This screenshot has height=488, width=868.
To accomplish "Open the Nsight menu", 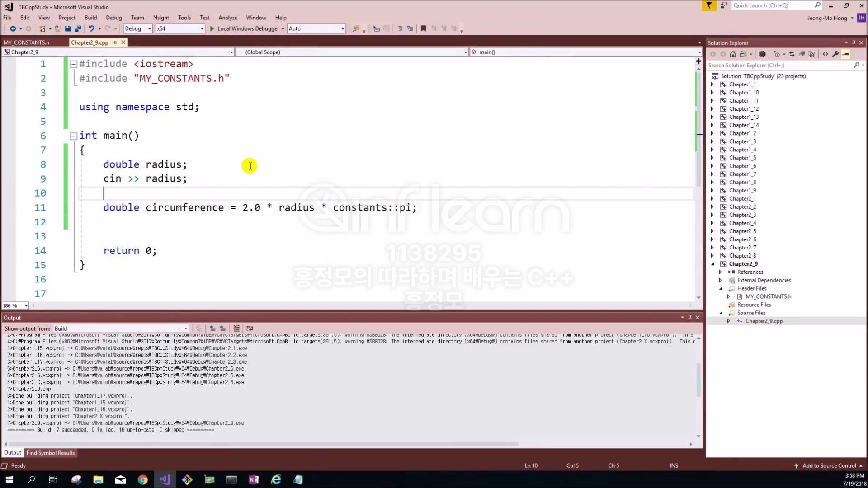I will point(161,18).
